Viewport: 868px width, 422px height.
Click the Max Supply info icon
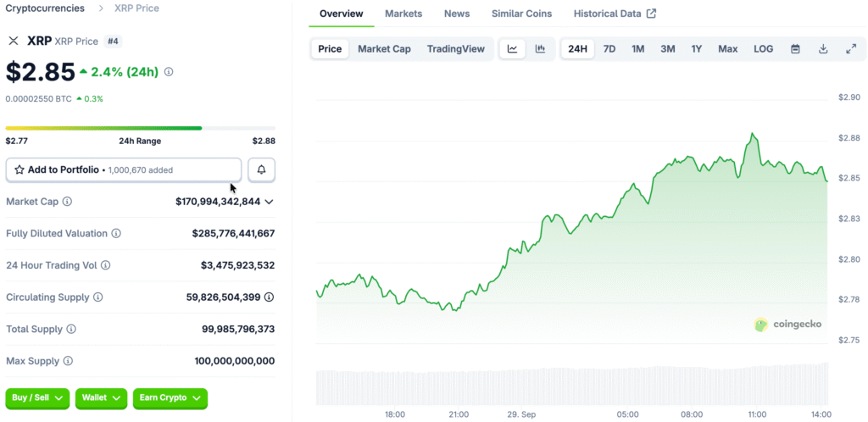pyautogui.click(x=68, y=361)
